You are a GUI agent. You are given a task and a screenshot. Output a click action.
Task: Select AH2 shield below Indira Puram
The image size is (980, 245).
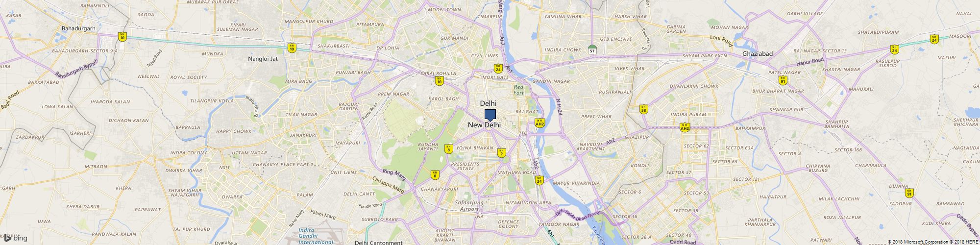tap(685, 127)
